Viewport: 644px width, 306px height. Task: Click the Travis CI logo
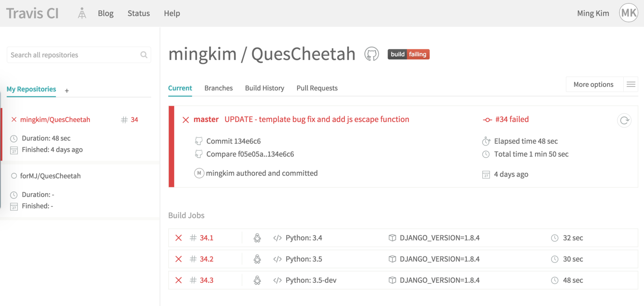coord(32,13)
